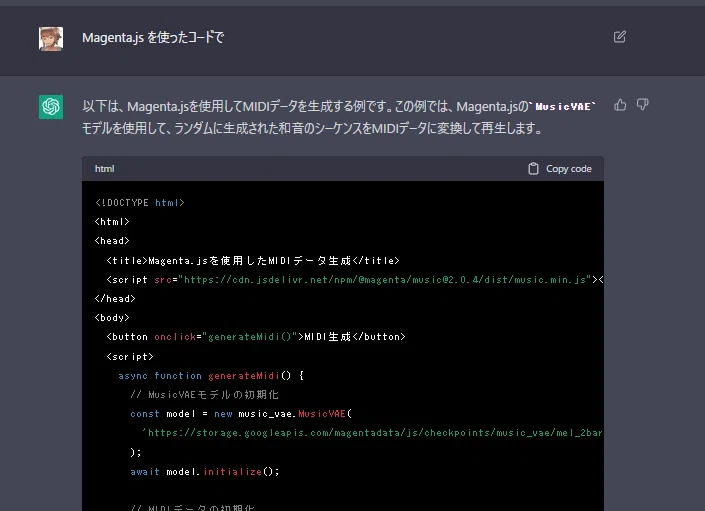The height and width of the screenshot is (511, 705).
Task: Click the </head> closing tag line
Action: pos(115,299)
